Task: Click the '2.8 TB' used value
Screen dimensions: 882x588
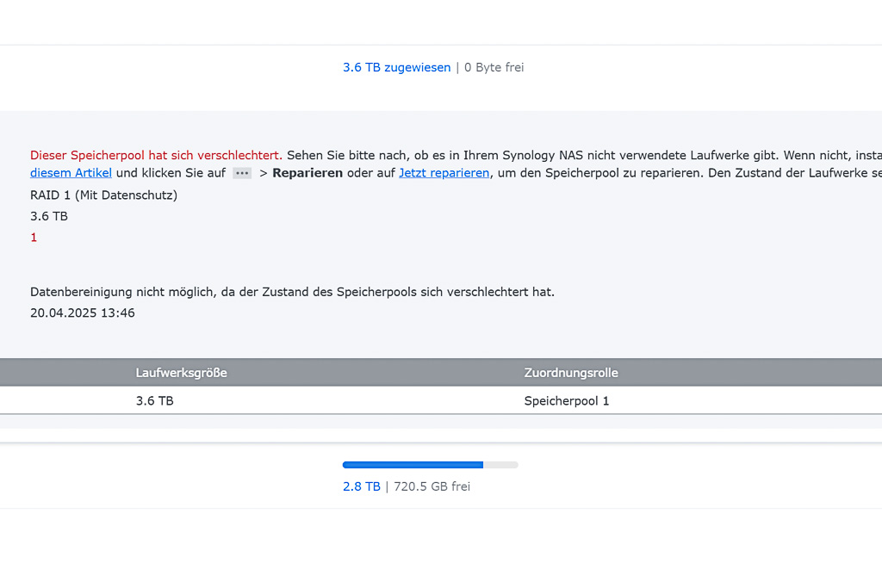Action: point(362,486)
